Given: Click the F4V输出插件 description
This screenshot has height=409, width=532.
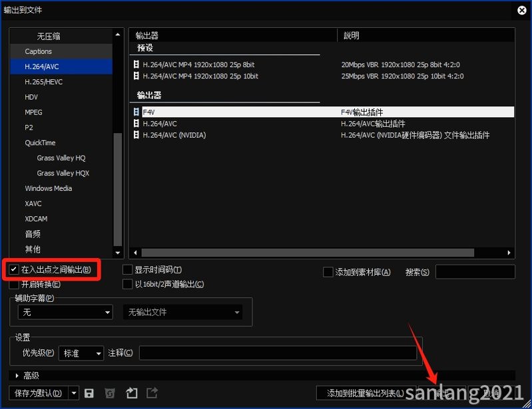Looking at the screenshot, I should (362, 112).
